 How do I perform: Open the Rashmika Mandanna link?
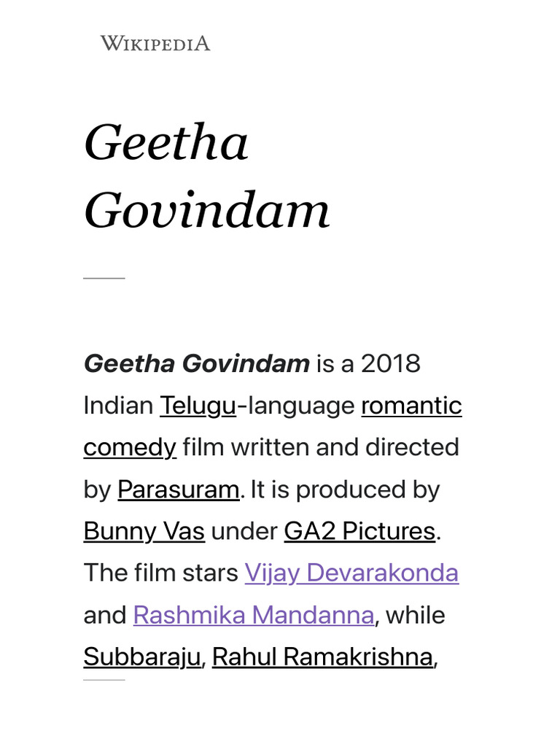click(254, 616)
